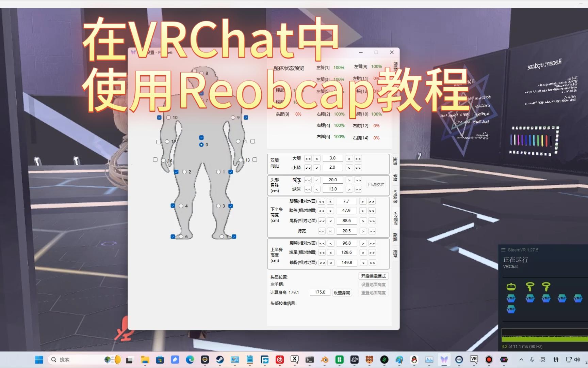Open X app icon in taskbar
This screenshot has width=588, height=368.
tap(295, 359)
